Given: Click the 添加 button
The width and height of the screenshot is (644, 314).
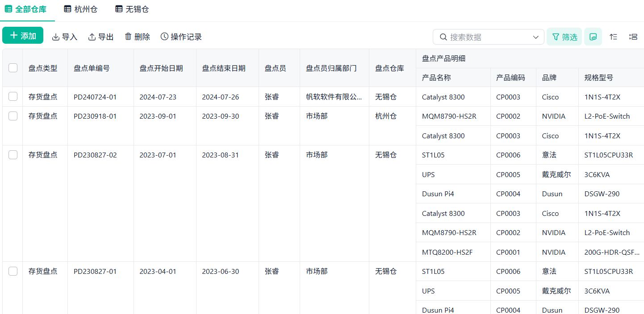Looking at the screenshot, I should (23, 35).
